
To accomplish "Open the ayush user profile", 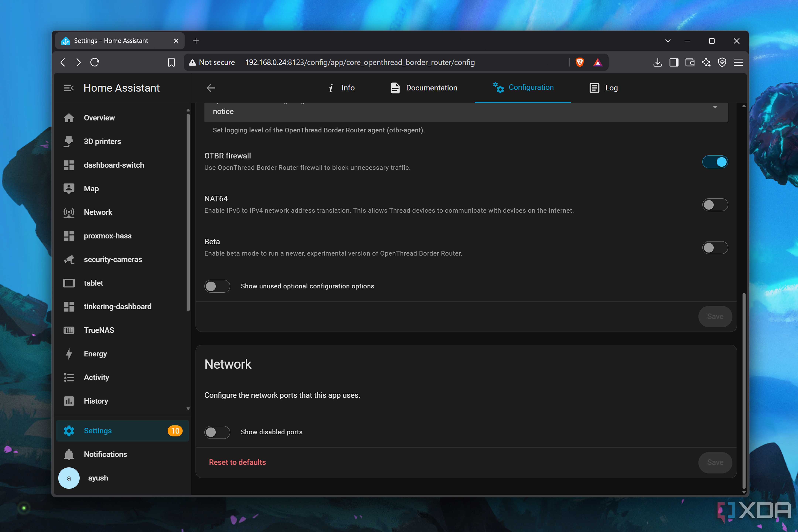I will pyautogui.click(x=122, y=478).
